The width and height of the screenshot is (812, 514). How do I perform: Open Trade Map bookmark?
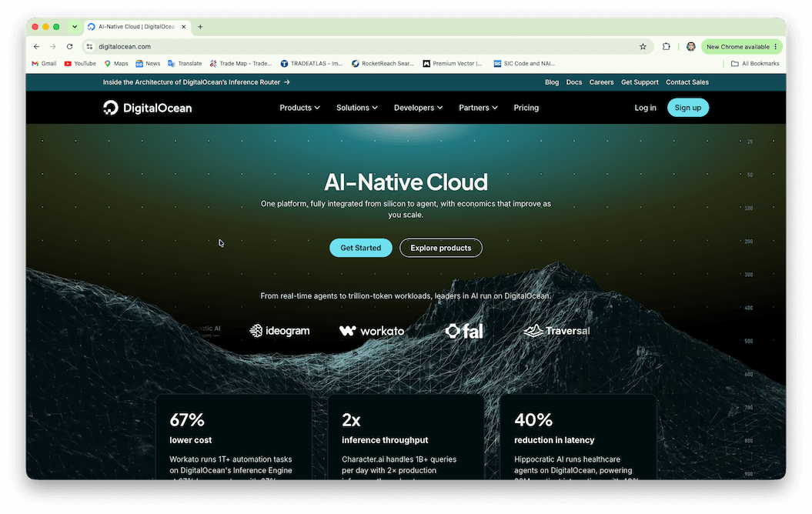point(241,64)
